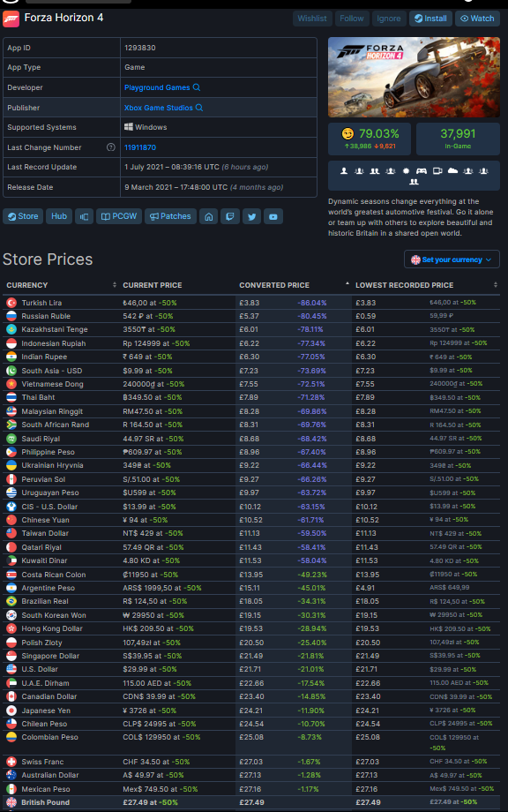
Task: Click the Forza Horizon 4 cover image
Action: click(x=414, y=77)
